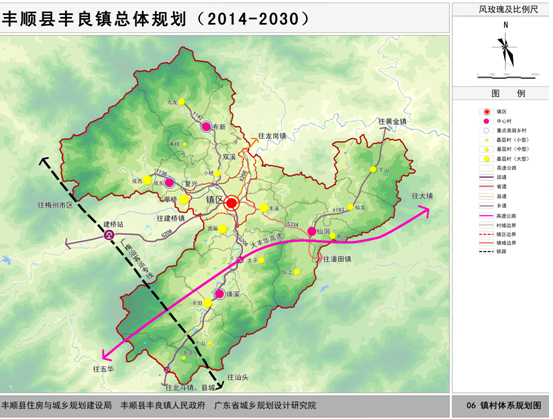Click the map title 丰顺县丰良镇总体规划
Image resolution: width=553 pixels, height=419 pixels.
pos(94,19)
